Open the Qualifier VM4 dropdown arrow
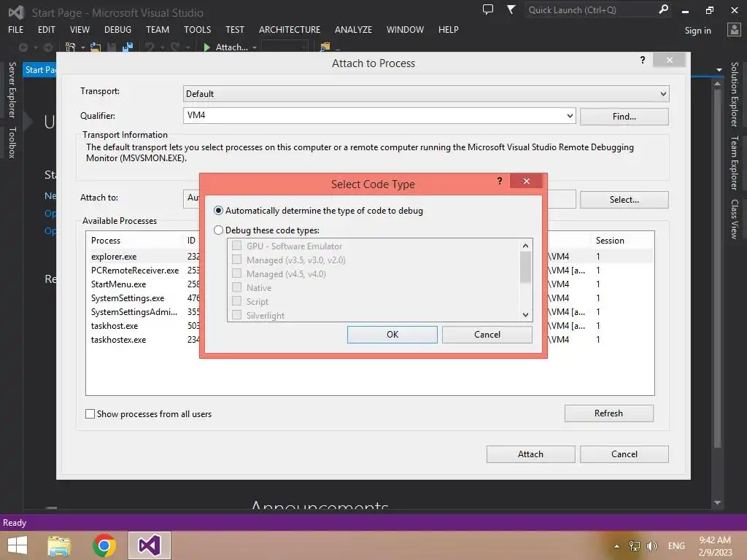747x560 pixels. point(570,115)
